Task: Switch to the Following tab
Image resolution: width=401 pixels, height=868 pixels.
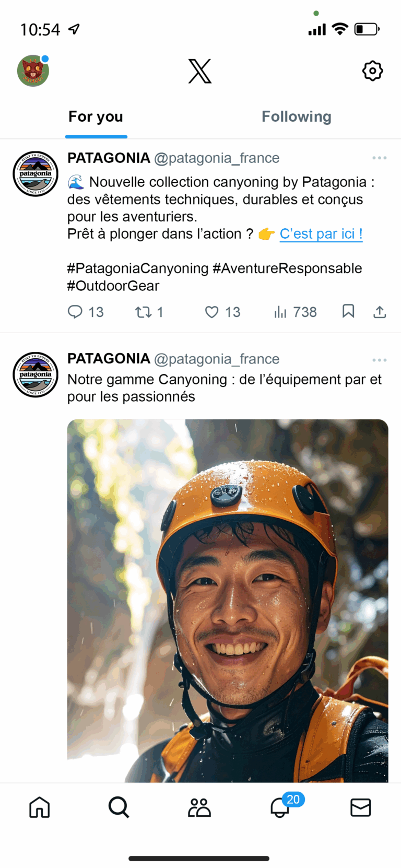Action: click(296, 116)
